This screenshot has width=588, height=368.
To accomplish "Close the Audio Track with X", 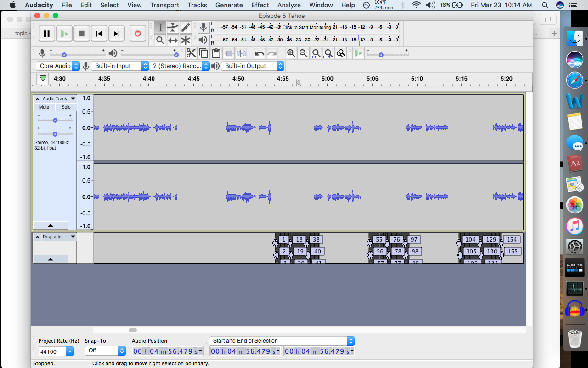I will (x=37, y=99).
